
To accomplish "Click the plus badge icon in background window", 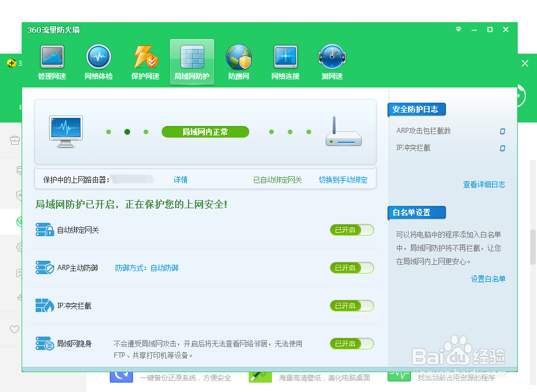I will 12,63.
